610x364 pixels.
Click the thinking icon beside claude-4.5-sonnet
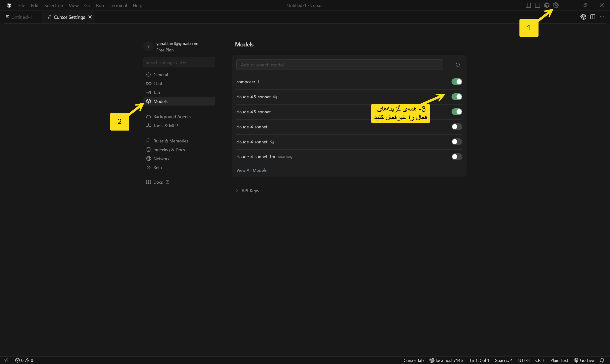coord(275,97)
